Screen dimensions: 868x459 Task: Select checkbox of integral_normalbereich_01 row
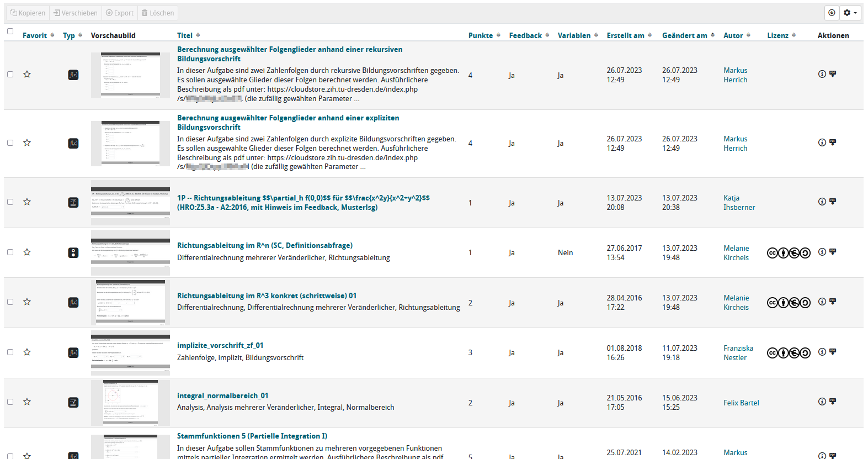(x=10, y=402)
